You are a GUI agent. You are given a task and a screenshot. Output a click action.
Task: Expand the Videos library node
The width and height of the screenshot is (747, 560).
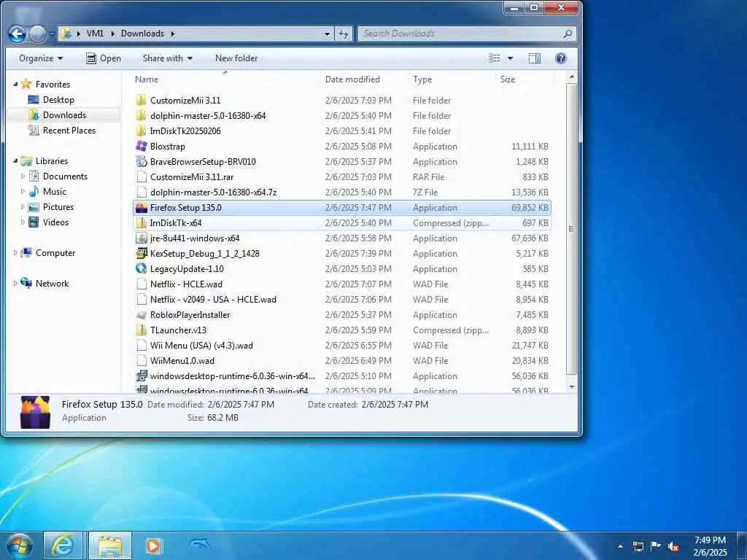tap(23, 222)
